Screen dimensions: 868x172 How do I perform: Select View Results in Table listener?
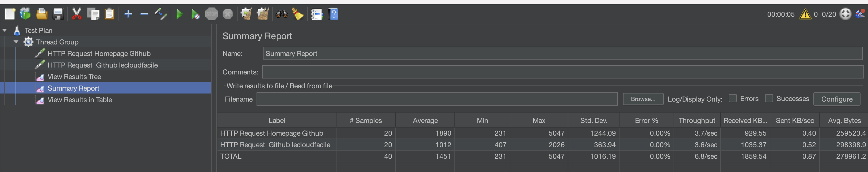click(x=79, y=100)
